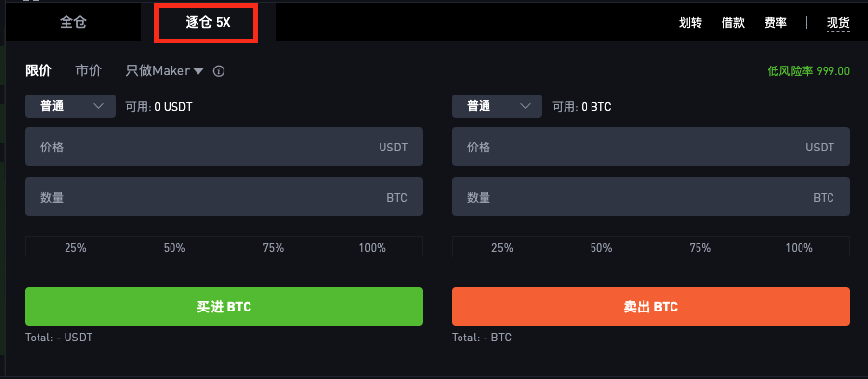View the 费率 fee rates

pyautogui.click(x=776, y=23)
